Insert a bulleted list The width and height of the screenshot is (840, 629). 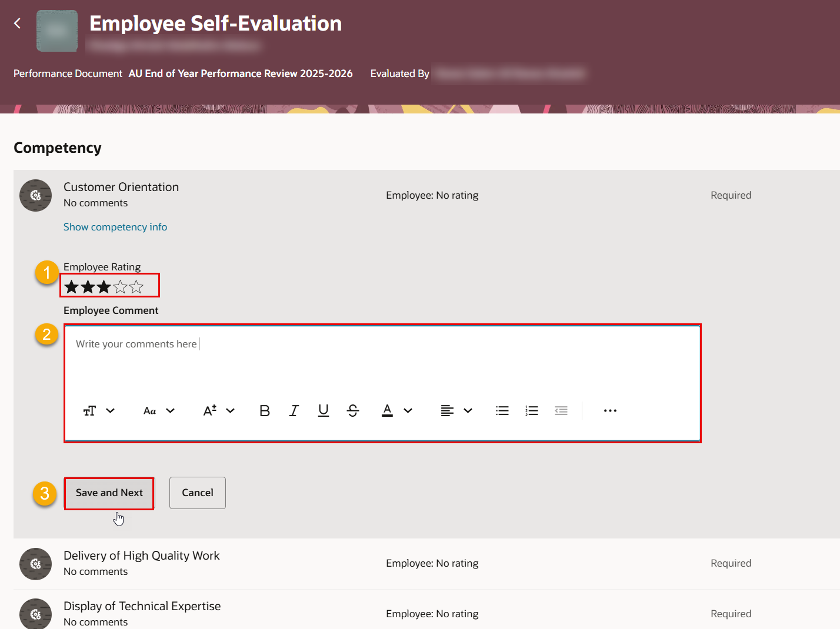click(502, 411)
